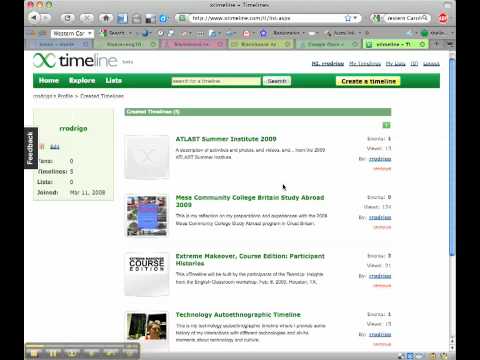Click the red Adblock icon
480x360 pixels.
coord(443,18)
